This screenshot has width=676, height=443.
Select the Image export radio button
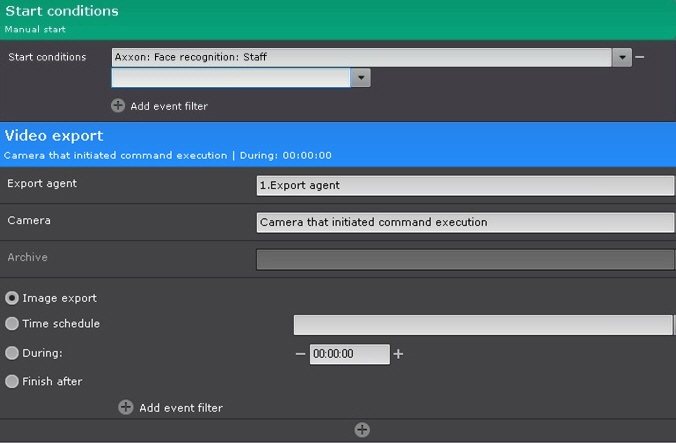click(x=12, y=298)
